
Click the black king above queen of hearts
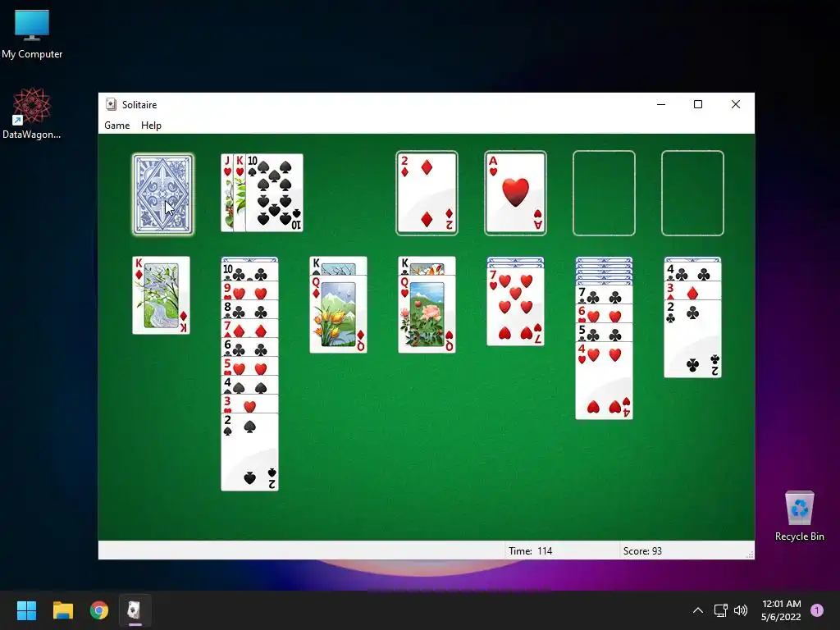(427, 266)
